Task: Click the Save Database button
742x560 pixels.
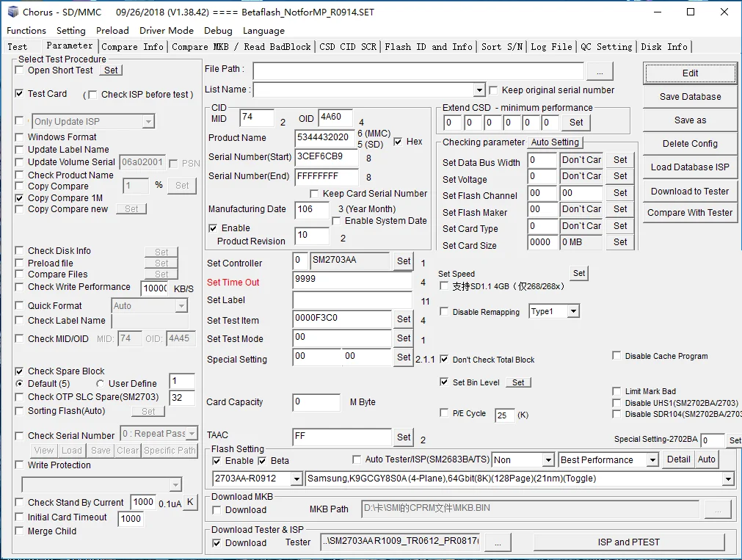Action: pos(690,97)
